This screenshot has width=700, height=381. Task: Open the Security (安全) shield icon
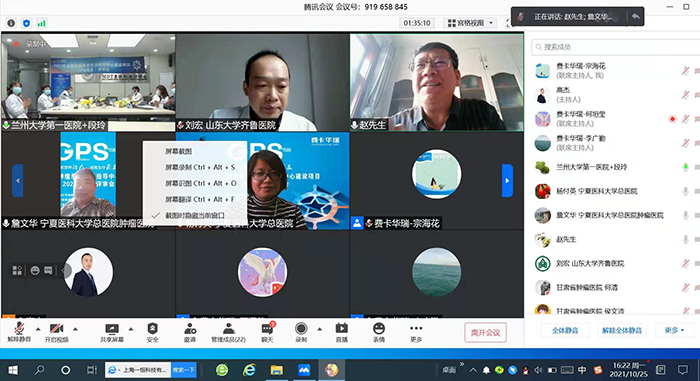[x=153, y=333]
